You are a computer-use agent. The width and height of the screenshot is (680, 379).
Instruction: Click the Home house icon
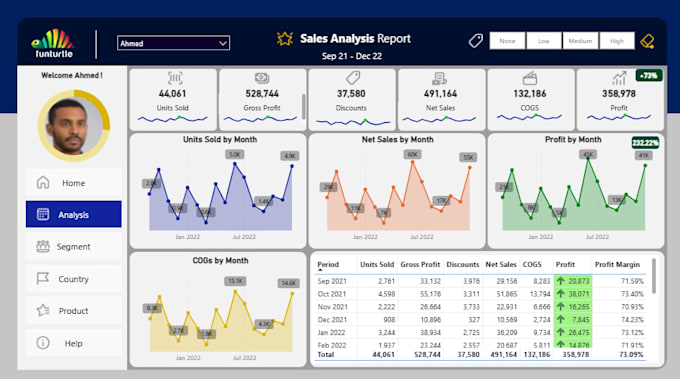(x=43, y=183)
